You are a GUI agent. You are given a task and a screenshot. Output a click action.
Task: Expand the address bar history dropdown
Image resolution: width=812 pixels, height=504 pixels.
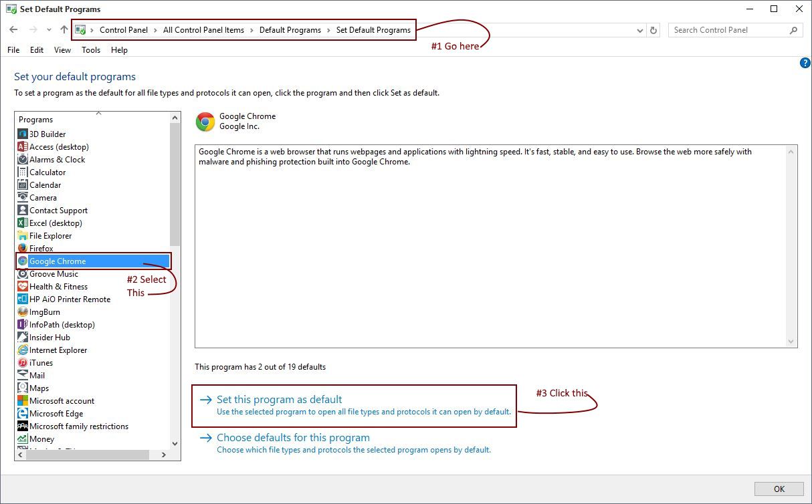click(x=640, y=30)
